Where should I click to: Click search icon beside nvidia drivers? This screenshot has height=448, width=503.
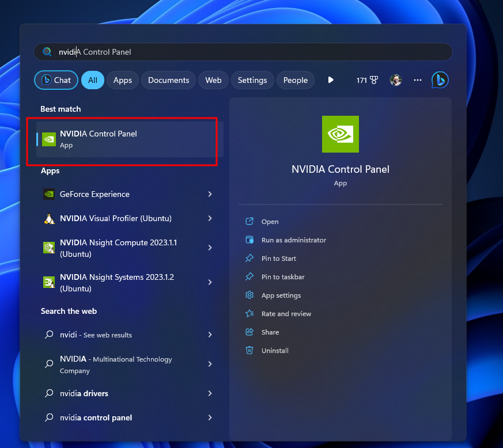coord(49,393)
